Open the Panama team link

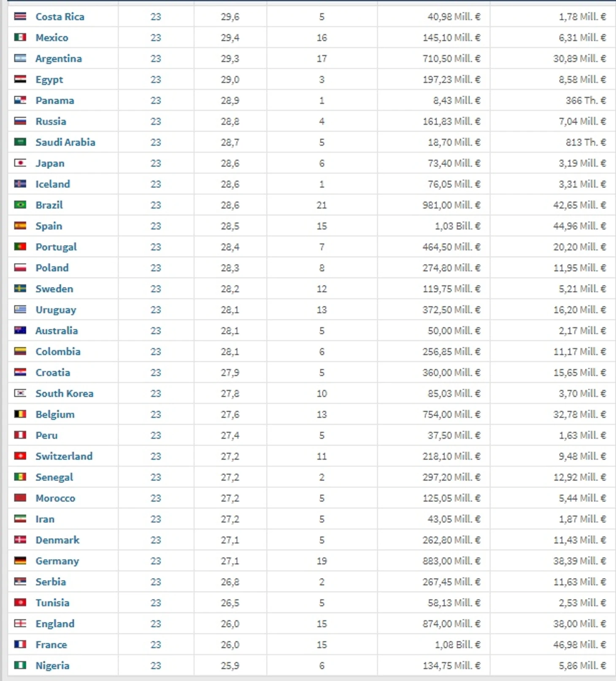click(x=55, y=100)
